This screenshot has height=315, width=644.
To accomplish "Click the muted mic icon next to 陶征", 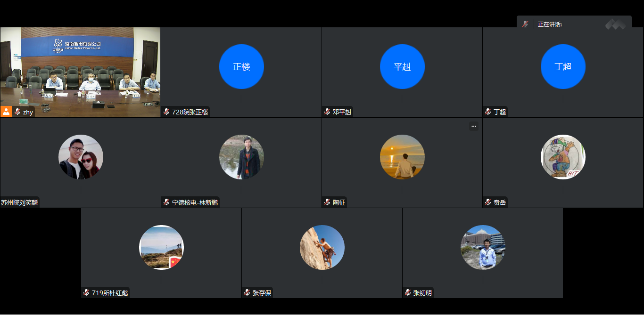I will [327, 202].
